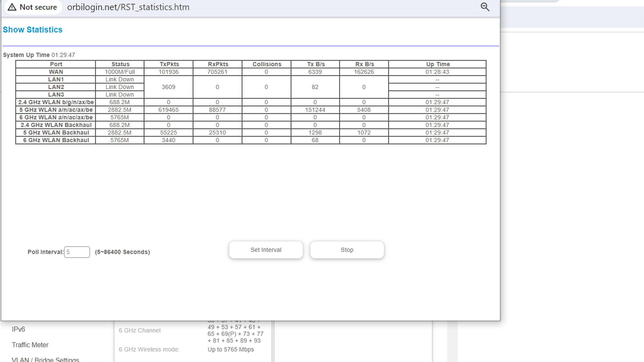
Task: Click the magnifier zoom icon in address bar
Action: point(485,7)
